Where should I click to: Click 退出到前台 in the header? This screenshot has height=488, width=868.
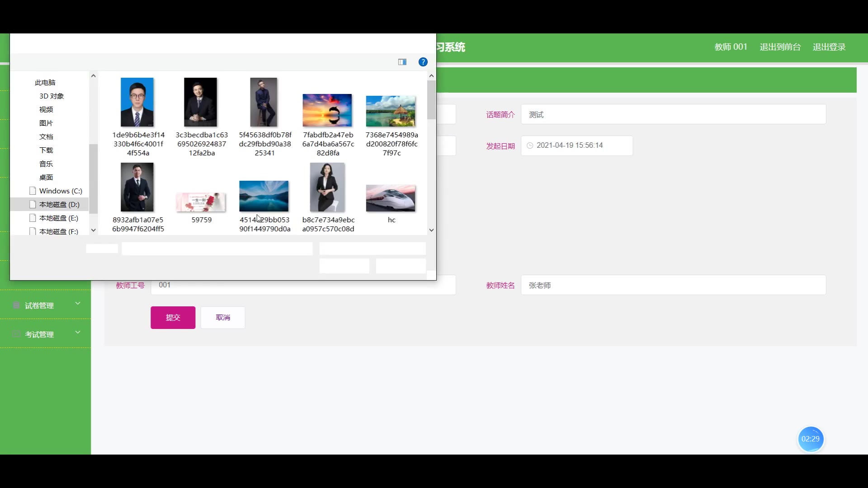(780, 47)
